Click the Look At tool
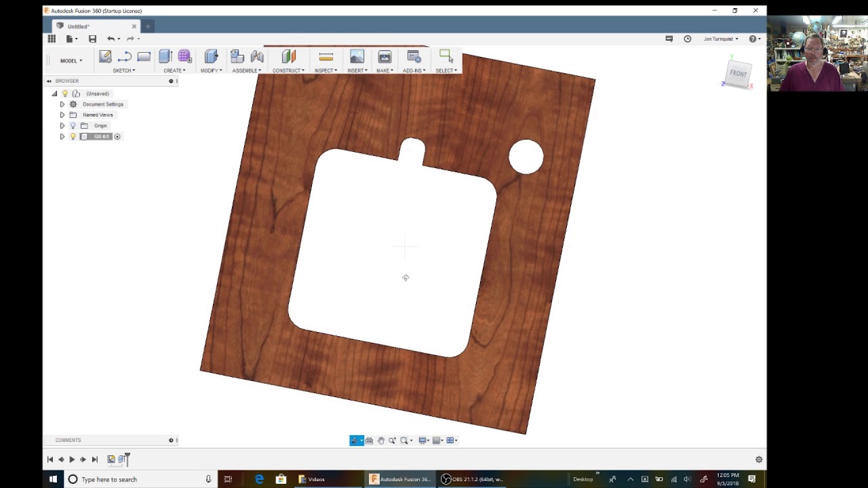 coord(369,441)
